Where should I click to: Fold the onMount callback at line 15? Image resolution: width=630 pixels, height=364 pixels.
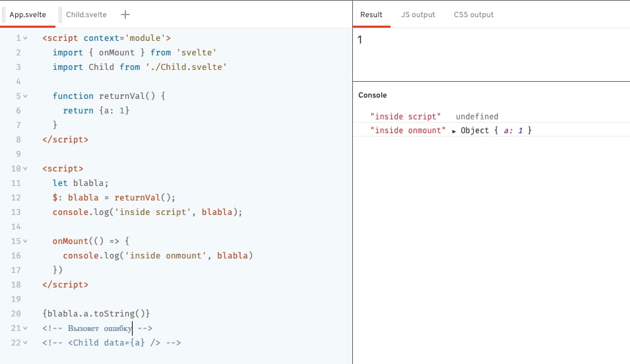click(x=25, y=241)
